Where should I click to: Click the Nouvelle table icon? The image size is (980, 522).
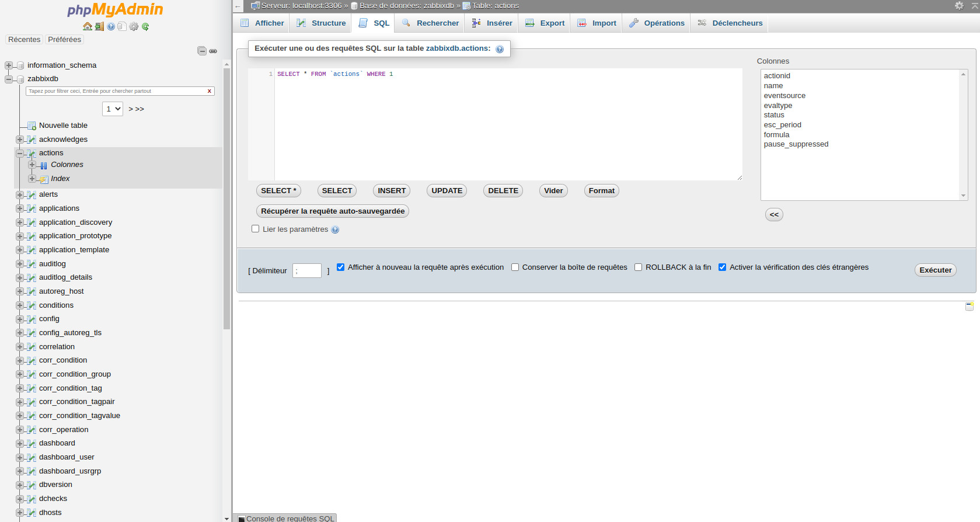click(x=32, y=126)
